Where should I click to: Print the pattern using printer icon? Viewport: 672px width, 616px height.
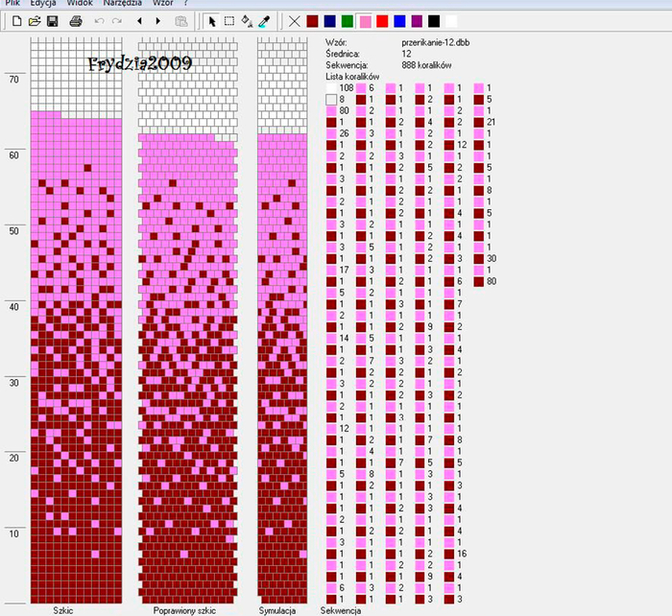76,21
